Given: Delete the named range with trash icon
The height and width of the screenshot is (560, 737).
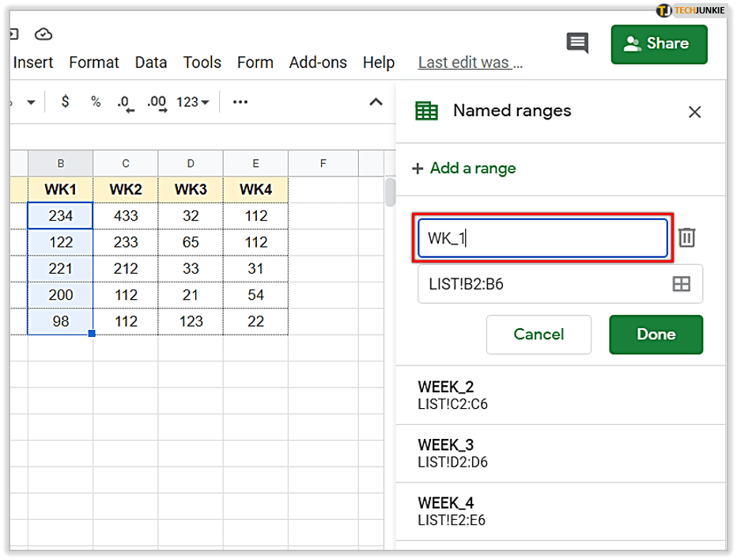Looking at the screenshot, I should (x=686, y=237).
